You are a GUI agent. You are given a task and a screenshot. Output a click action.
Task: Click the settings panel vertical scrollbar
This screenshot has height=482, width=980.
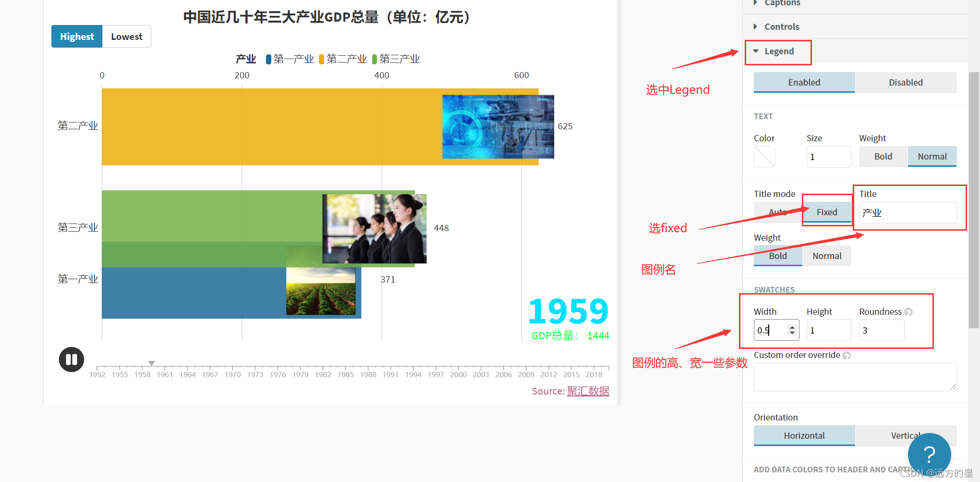[974, 200]
